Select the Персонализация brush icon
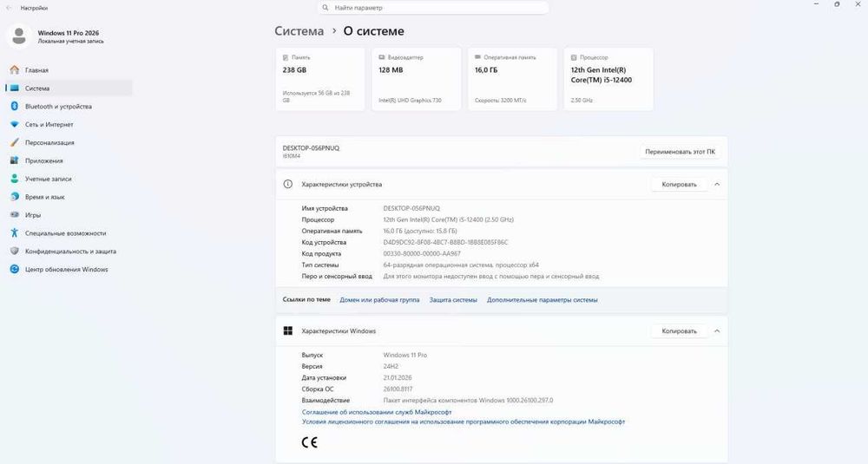868x464 pixels. coord(15,143)
